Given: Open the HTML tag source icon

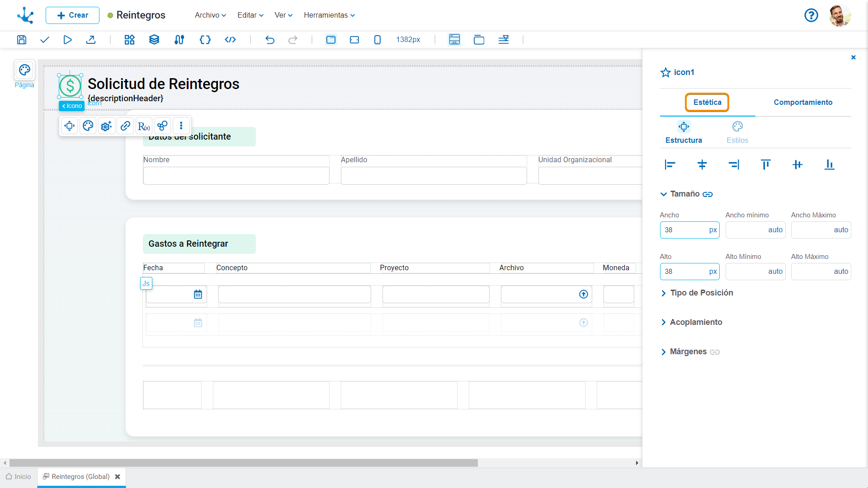Looking at the screenshot, I should click(x=231, y=40).
